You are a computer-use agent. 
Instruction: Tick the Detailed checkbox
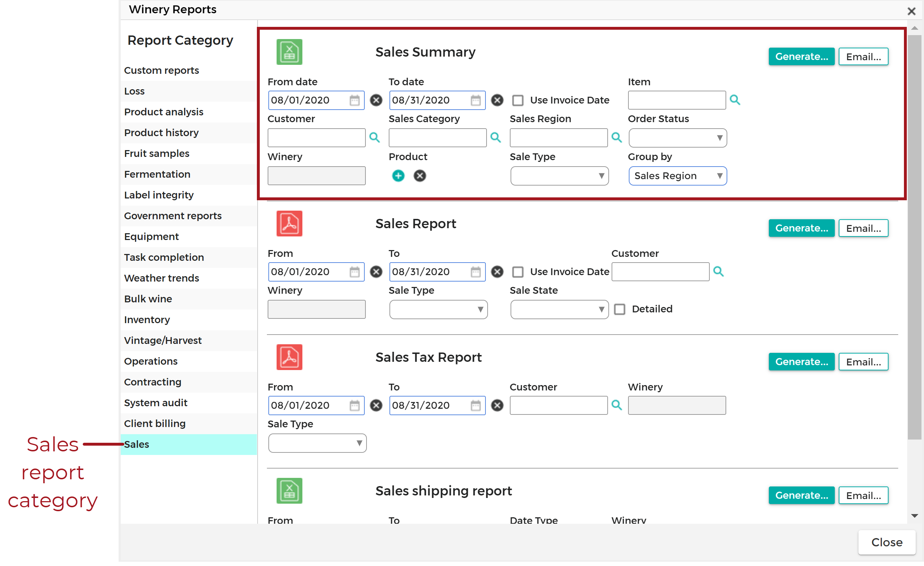619,309
